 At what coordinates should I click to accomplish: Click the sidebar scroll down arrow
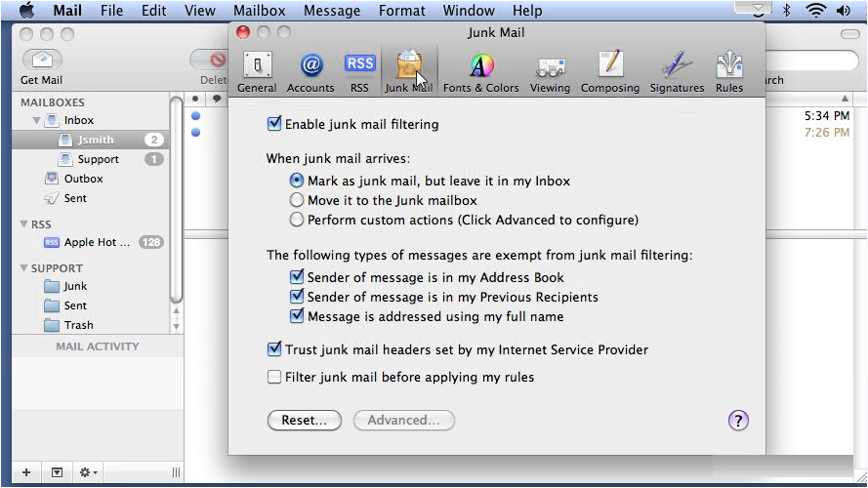pos(176,326)
